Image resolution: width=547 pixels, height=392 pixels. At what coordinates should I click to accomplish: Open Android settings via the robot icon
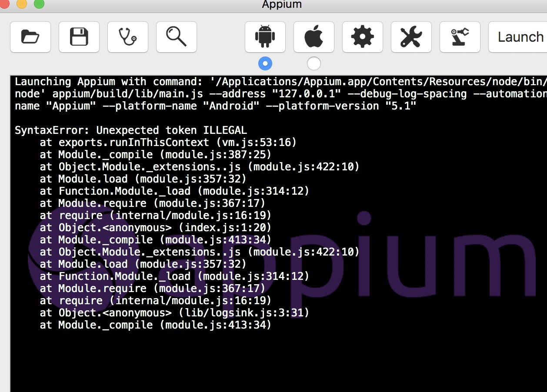pyautogui.click(x=265, y=37)
